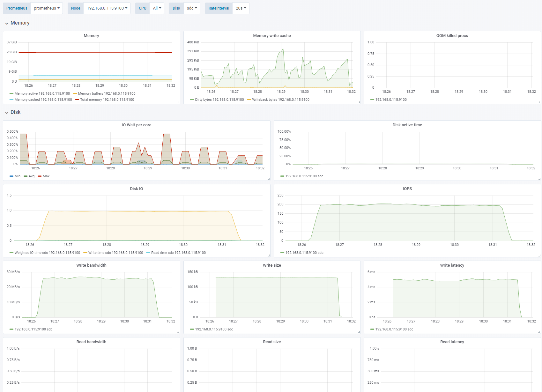Open the Write latency panel title menu

point(452,265)
